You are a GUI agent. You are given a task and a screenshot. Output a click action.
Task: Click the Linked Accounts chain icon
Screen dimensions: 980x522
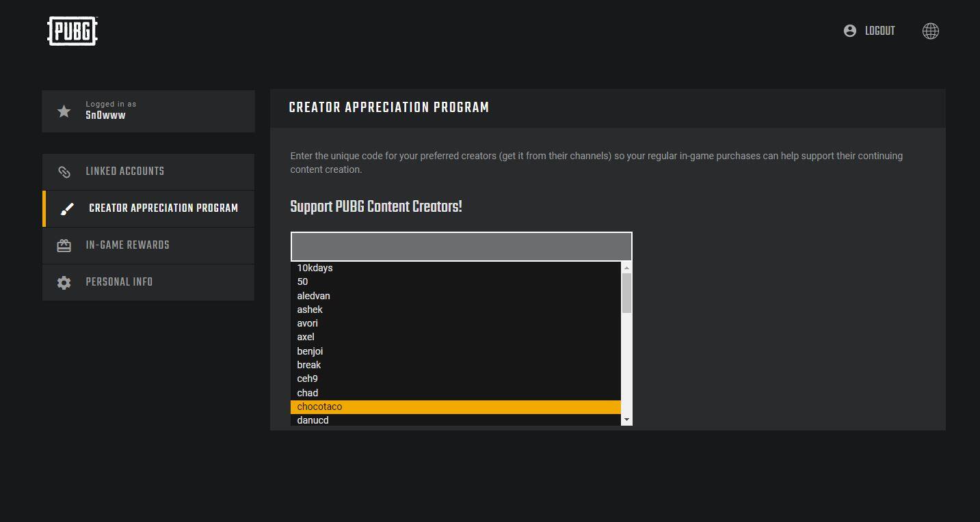click(x=64, y=172)
